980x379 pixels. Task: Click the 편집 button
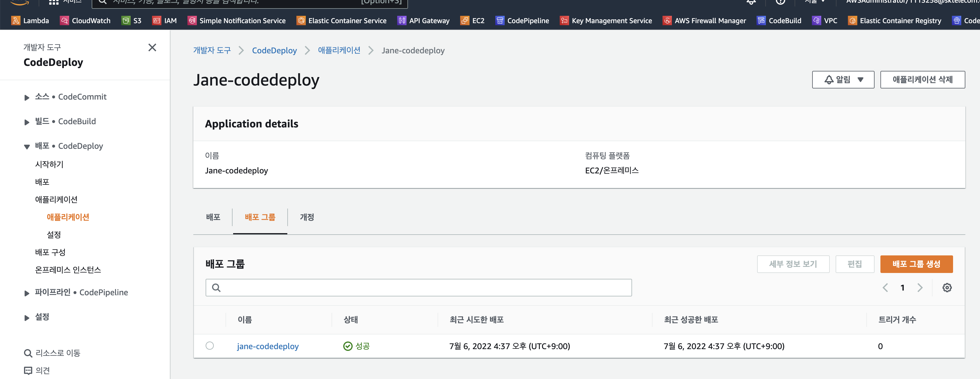click(x=854, y=264)
